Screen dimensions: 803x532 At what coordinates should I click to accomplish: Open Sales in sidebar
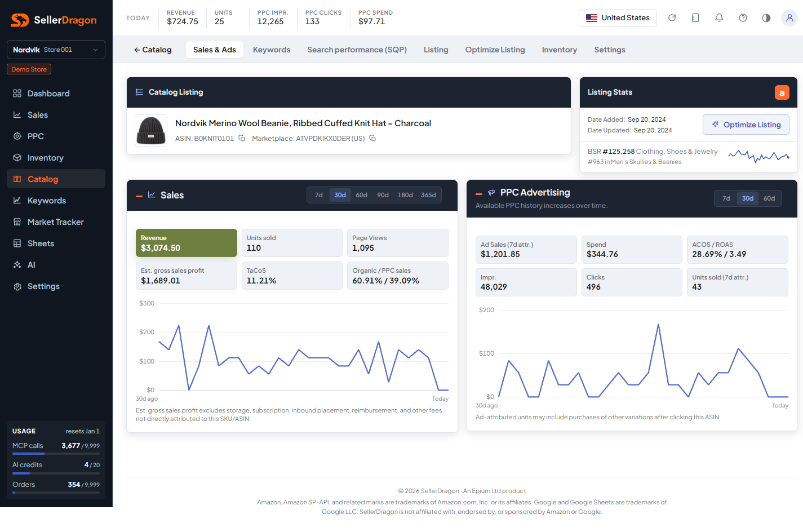56,115
